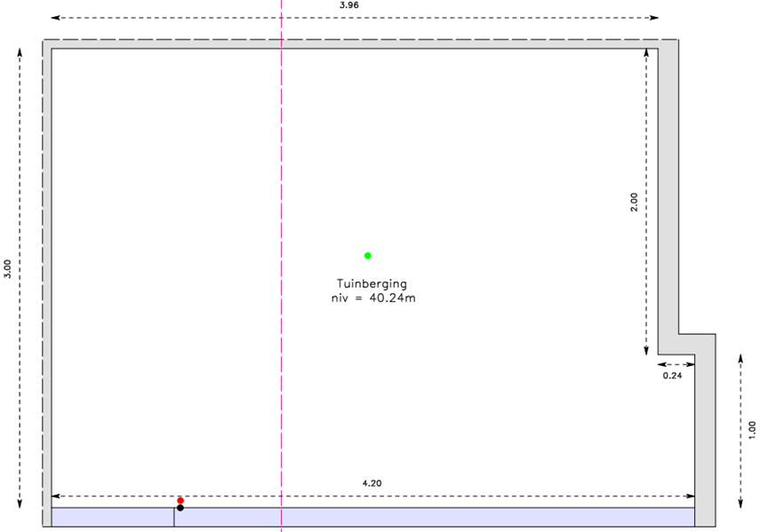Click the "Tuinberging" room name label
760x532 pixels.
click(372, 284)
